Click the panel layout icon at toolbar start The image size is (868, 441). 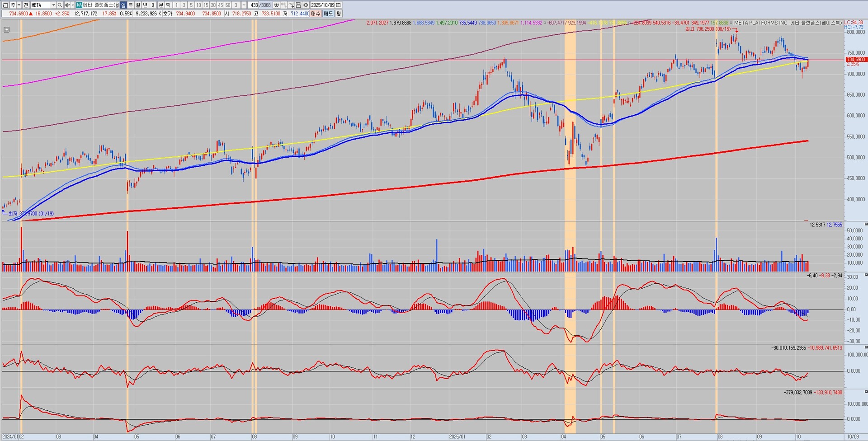pos(5,5)
